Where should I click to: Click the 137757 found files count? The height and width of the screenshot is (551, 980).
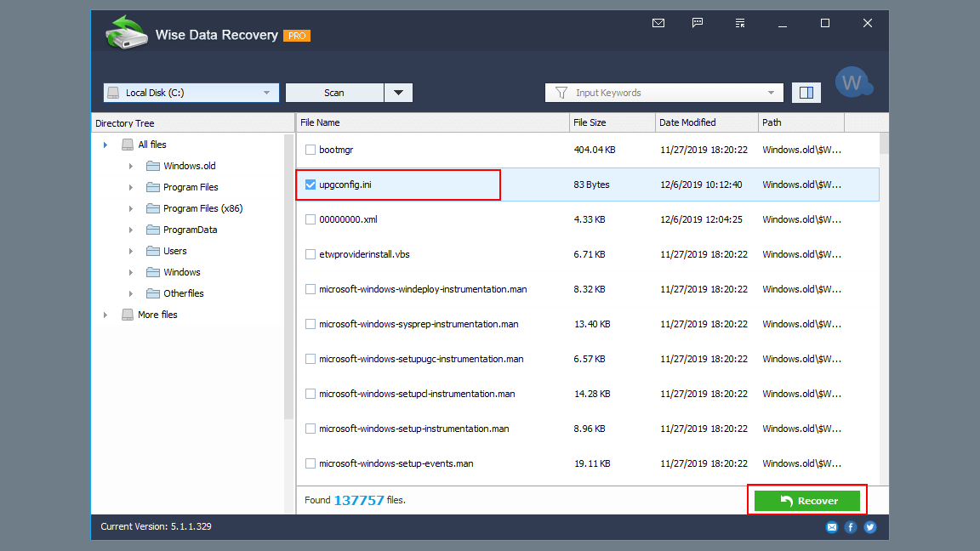click(x=359, y=500)
